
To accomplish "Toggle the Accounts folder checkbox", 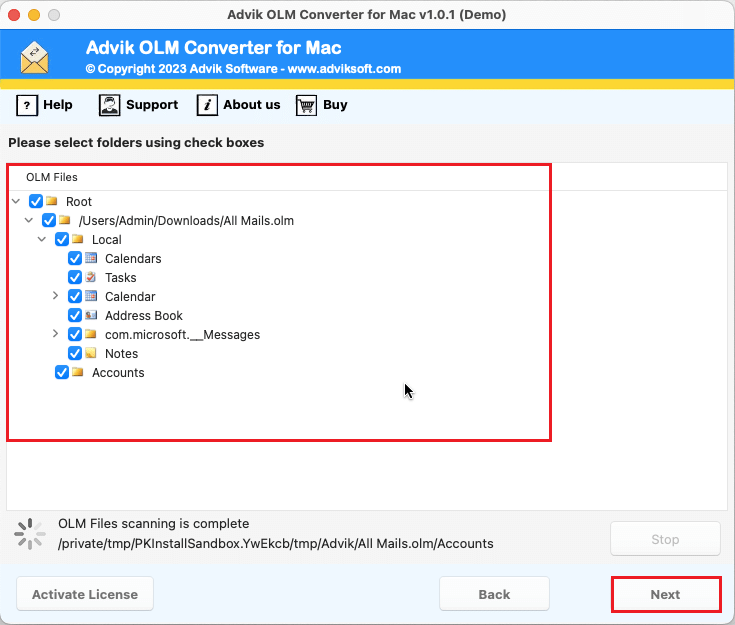I will [62, 373].
